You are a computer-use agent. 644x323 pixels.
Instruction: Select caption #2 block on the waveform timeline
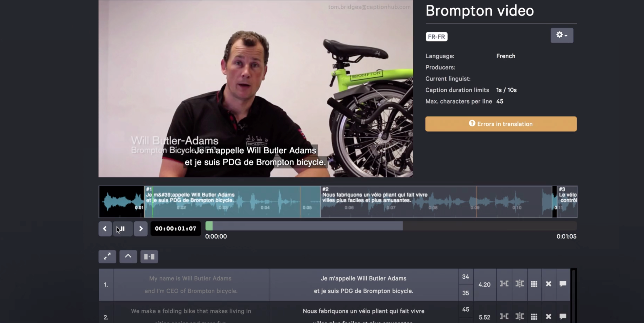pos(436,202)
